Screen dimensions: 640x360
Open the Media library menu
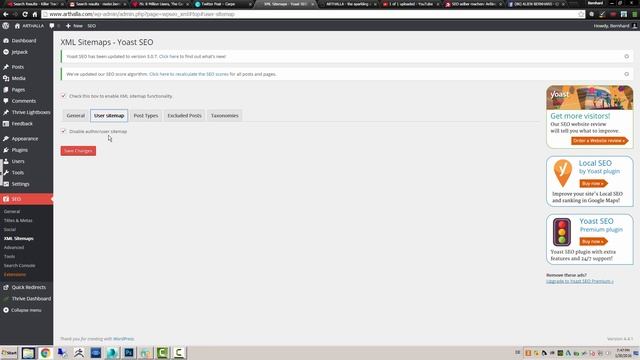click(18, 78)
